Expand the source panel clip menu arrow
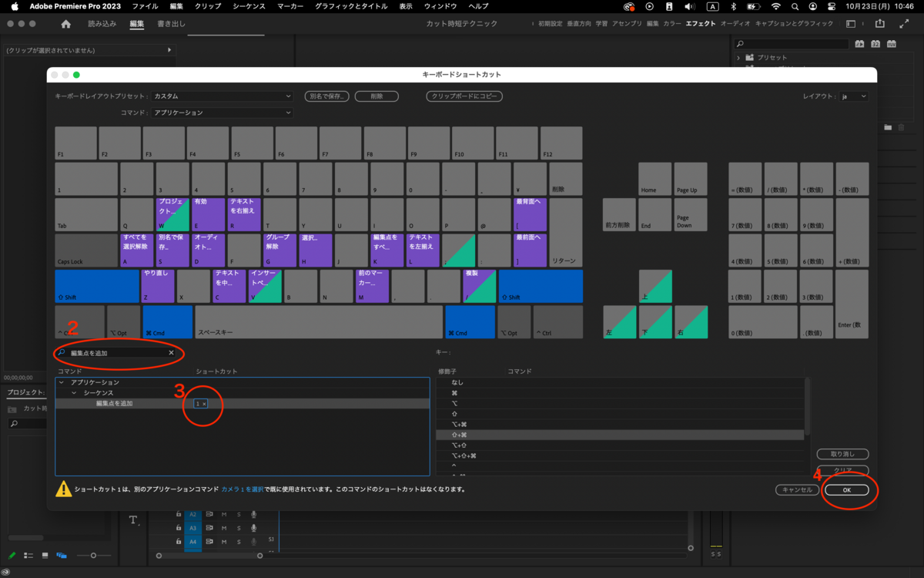The height and width of the screenshot is (578, 924). pos(169,50)
